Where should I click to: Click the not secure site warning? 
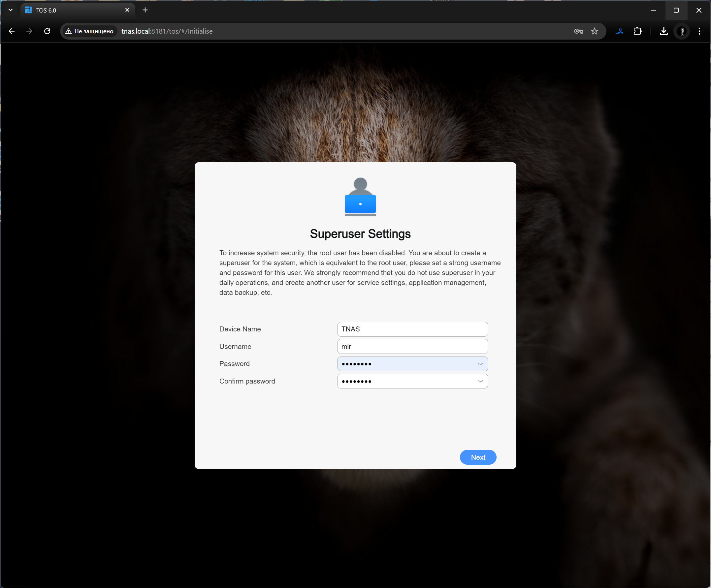click(x=89, y=31)
